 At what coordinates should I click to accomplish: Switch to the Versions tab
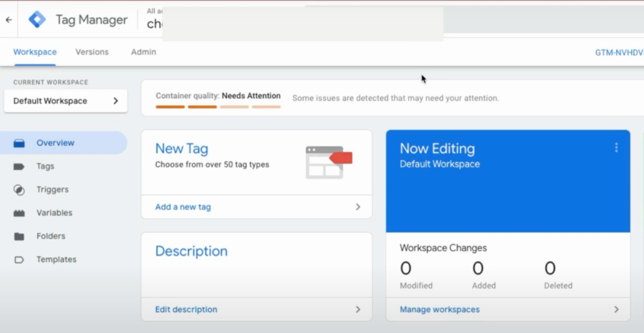point(92,52)
